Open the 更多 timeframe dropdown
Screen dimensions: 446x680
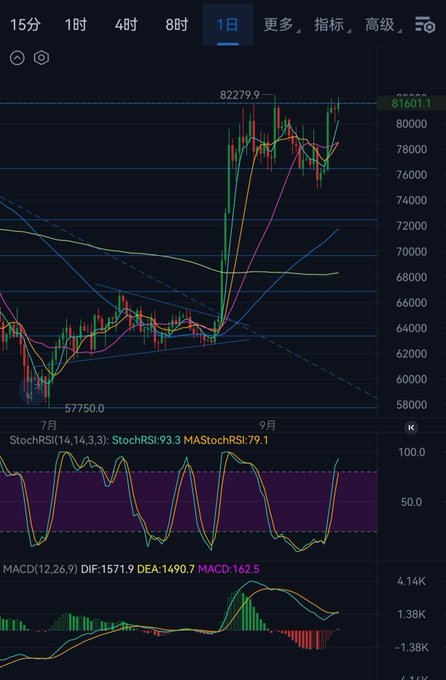(280, 25)
